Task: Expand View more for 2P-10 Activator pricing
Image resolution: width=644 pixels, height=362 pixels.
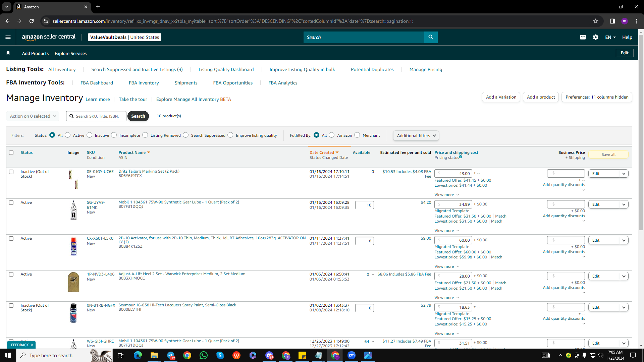Action: click(447, 266)
